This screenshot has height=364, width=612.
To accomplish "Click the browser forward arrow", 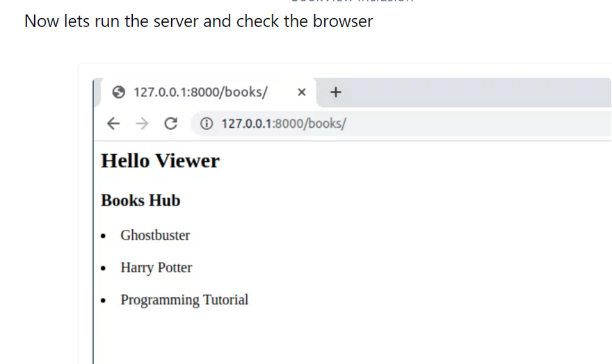I will [142, 124].
